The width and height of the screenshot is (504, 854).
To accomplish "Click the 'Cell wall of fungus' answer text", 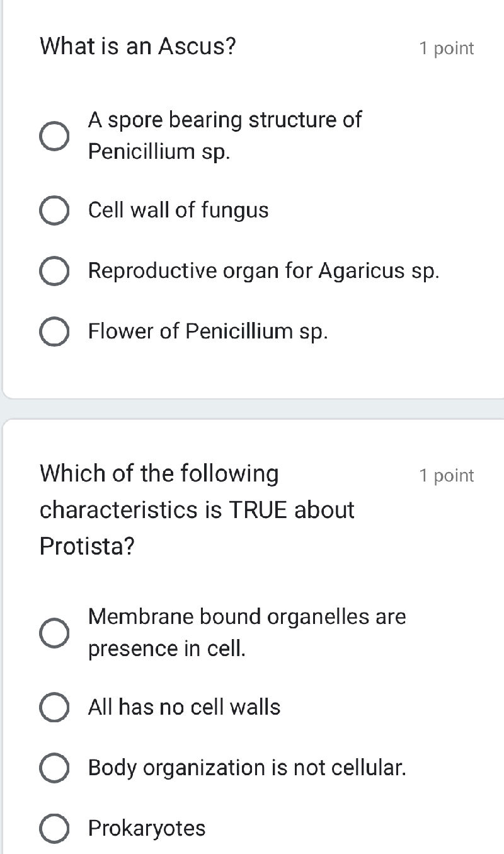I will tap(178, 210).
